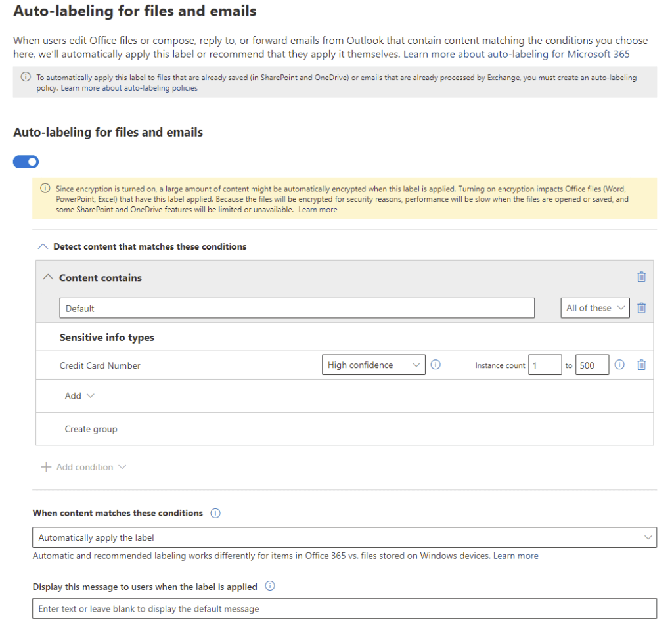
Task: Expand the Add menu under sensitive info types
Action: point(79,396)
